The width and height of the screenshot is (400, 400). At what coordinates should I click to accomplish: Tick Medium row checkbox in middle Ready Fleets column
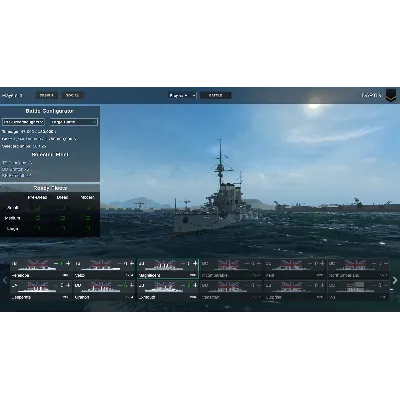point(63,218)
